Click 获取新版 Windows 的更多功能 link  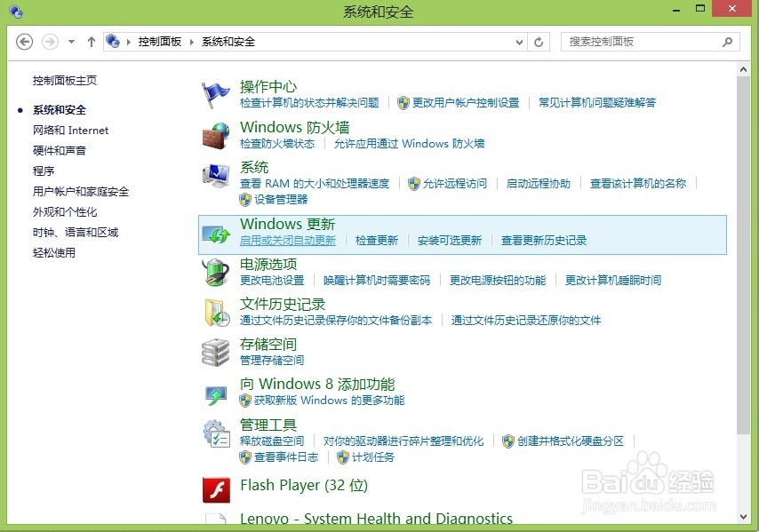(329, 401)
